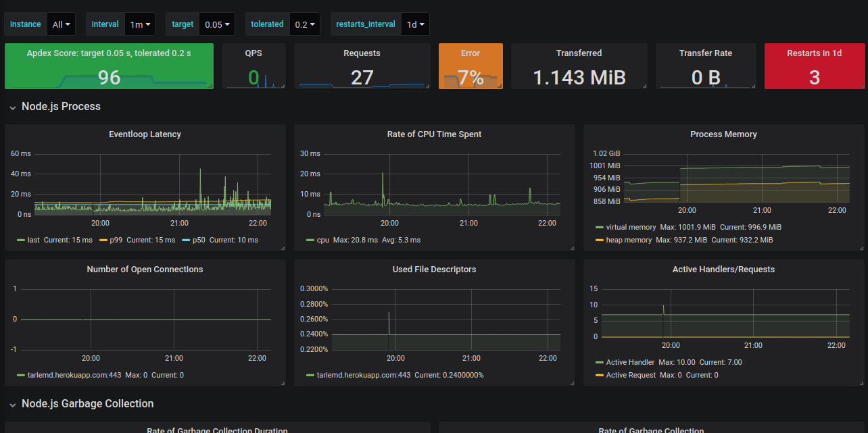Open the Used File Descriptors panel title
This screenshot has height=433, width=868.
pos(434,269)
